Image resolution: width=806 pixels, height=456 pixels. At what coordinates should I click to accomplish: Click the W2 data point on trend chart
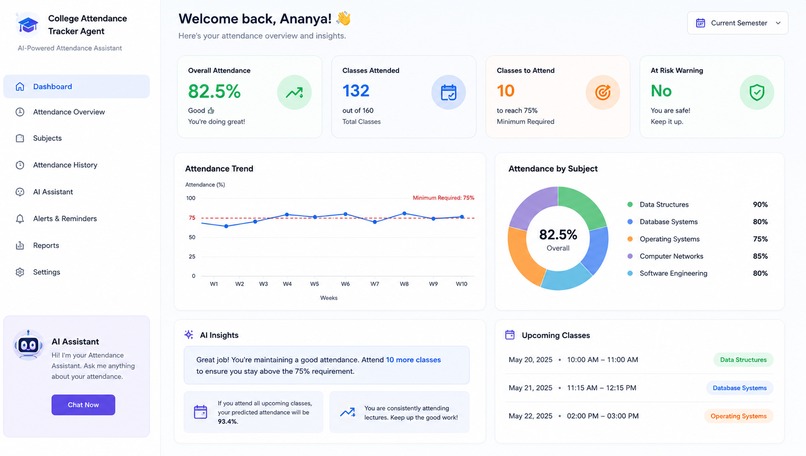pyautogui.click(x=226, y=226)
